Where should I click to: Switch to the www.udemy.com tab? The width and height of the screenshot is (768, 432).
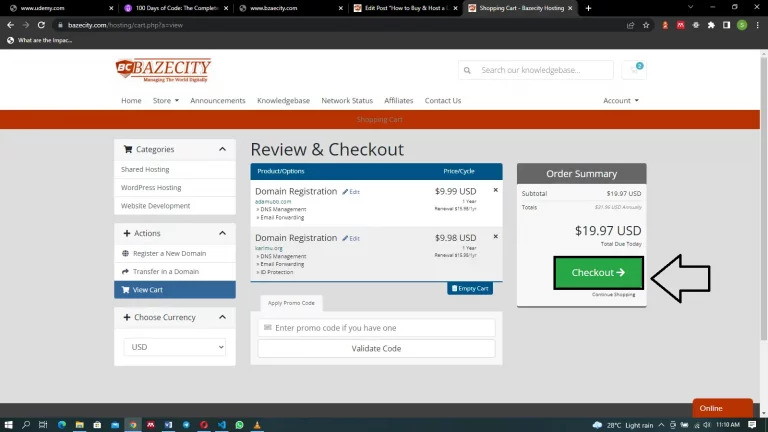pos(59,8)
